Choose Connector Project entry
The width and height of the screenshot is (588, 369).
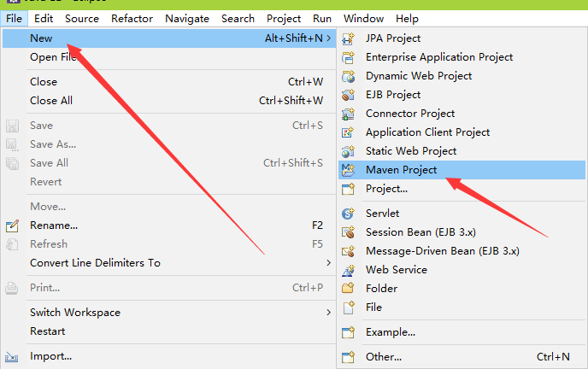click(x=462, y=114)
